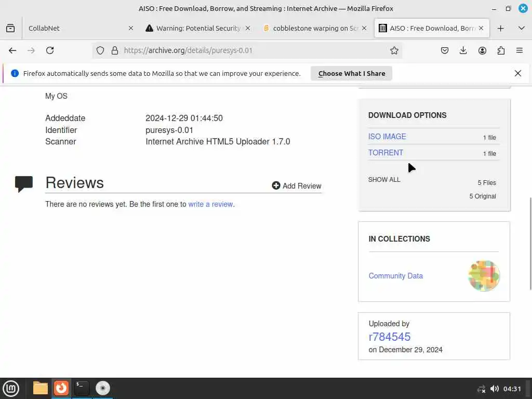
Task: Click the Firefox taskbar icon
Action: 61,388
